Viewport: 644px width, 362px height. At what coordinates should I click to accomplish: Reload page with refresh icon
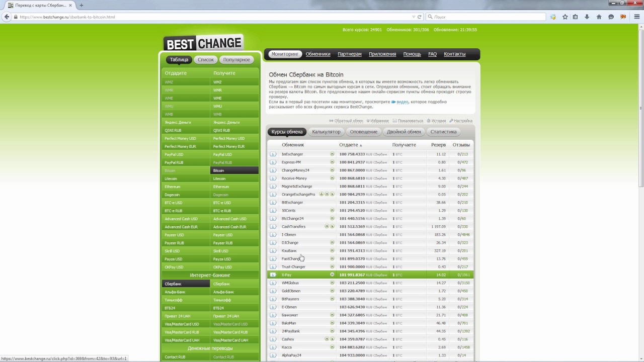point(420,17)
